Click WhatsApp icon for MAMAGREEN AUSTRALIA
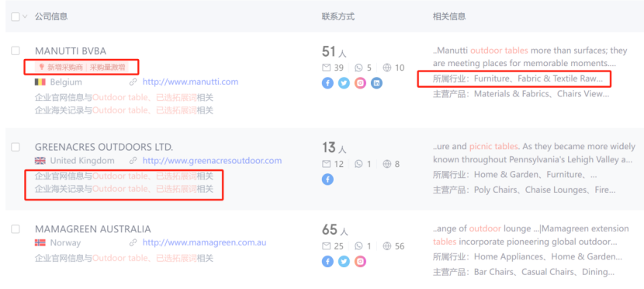 (x=358, y=246)
